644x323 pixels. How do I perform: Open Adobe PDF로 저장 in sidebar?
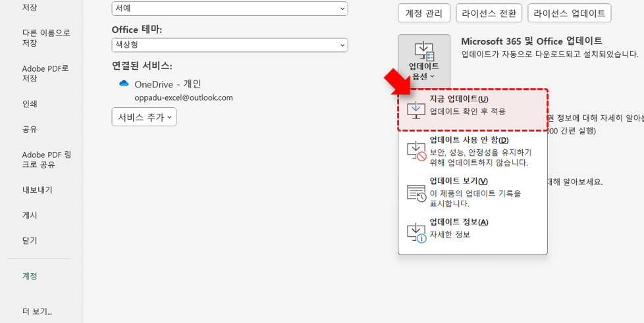tap(45, 74)
